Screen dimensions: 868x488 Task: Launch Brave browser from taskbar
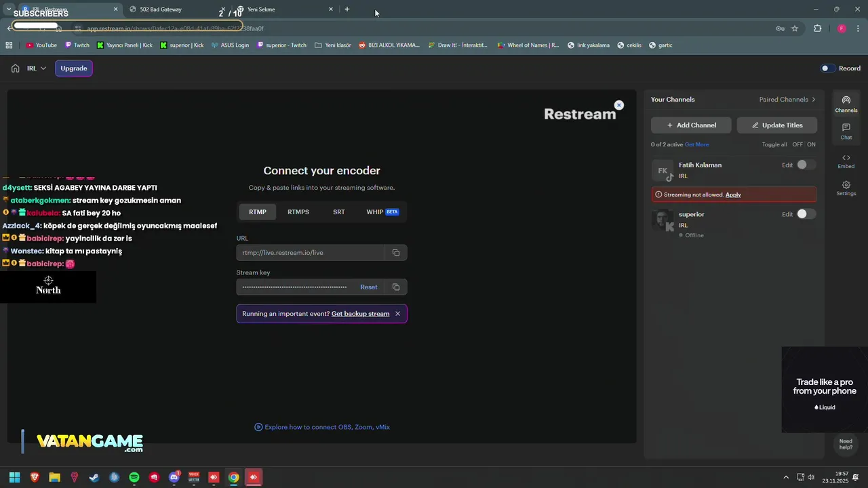(35, 477)
